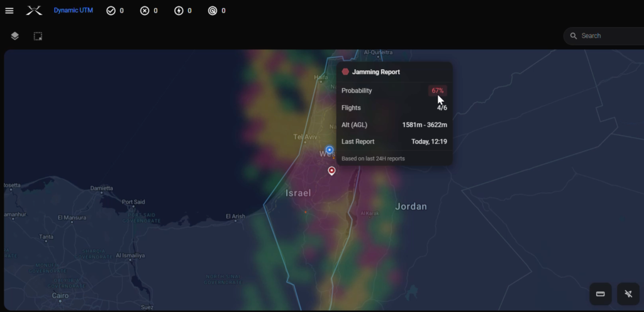Open the Dynamic UTM link
644x312 pixels.
(x=73, y=10)
